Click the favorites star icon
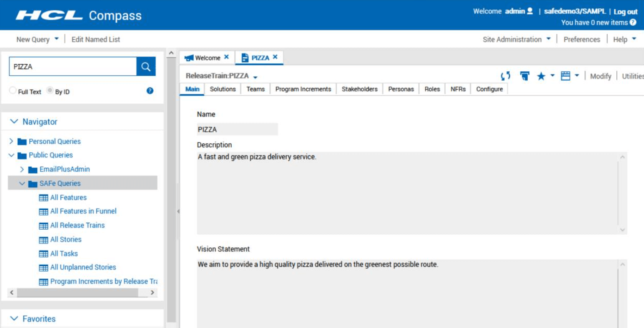Image resolution: width=644 pixels, height=328 pixels. point(541,76)
